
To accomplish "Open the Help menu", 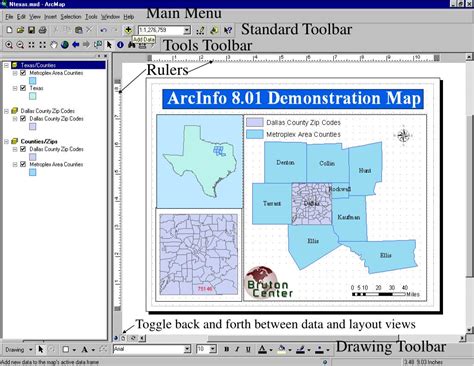I will 129,17.
